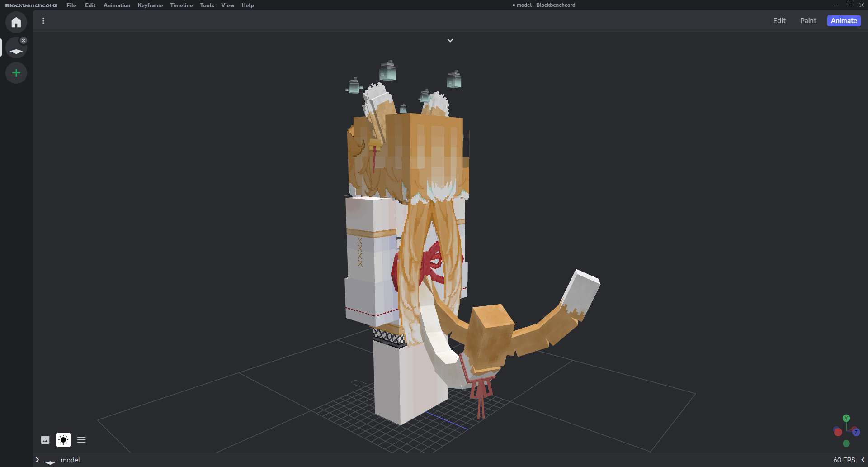The height and width of the screenshot is (467, 868).
Task: Expand the right sidebar via bottom-right chevron
Action: pos(863,460)
